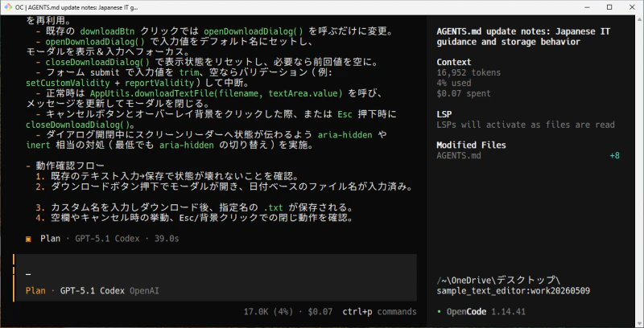Click the setCustomValidity code text
Viewport: 644px width, 328px height.
(x=68, y=84)
